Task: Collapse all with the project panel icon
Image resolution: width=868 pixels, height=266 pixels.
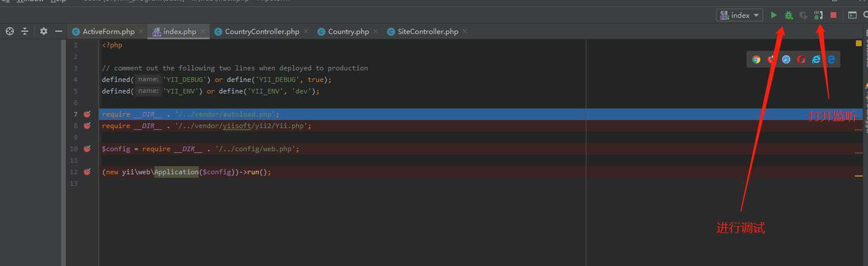Action: click(x=25, y=31)
